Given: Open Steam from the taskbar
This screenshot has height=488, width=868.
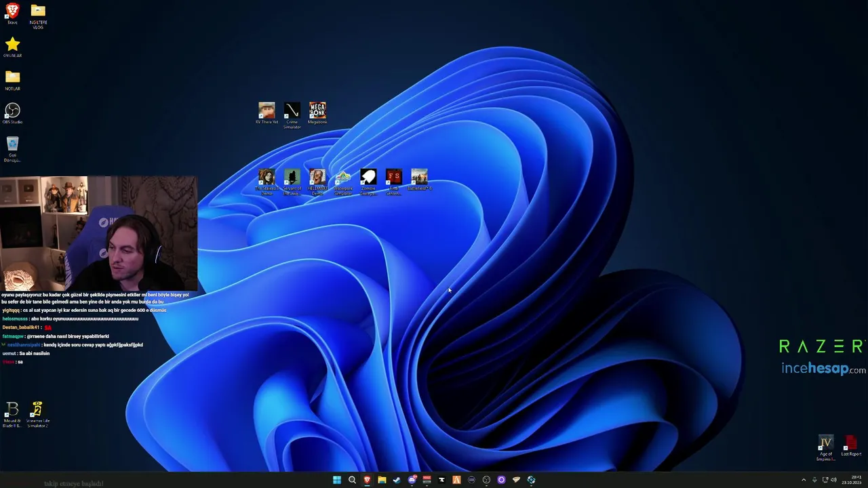Looking at the screenshot, I should (x=397, y=480).
